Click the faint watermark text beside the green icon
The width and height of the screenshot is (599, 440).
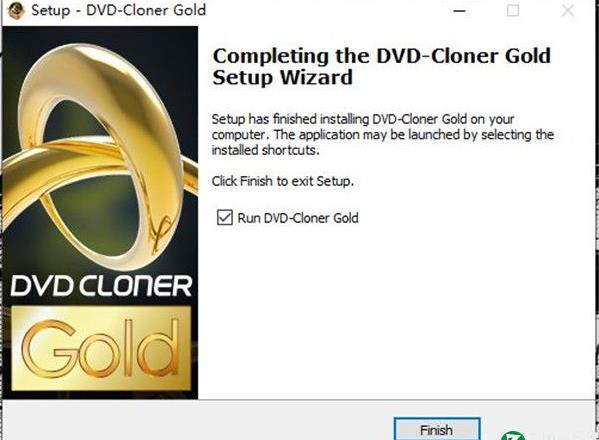(x=560, y=435)
